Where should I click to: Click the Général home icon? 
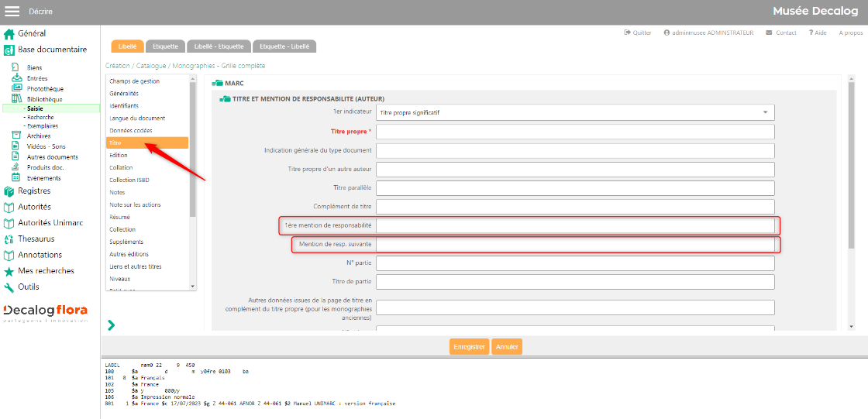9,33
